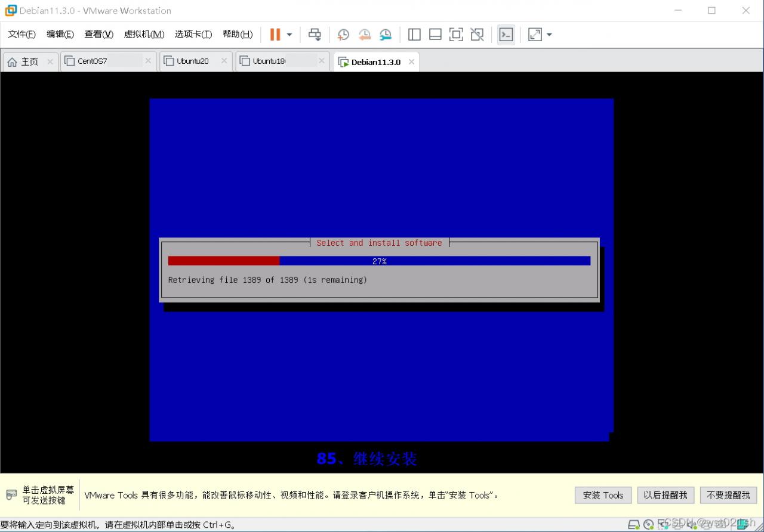Toggle the console view toolbar icon
This screenshot has width=764, height=532.
coord(506,35)
